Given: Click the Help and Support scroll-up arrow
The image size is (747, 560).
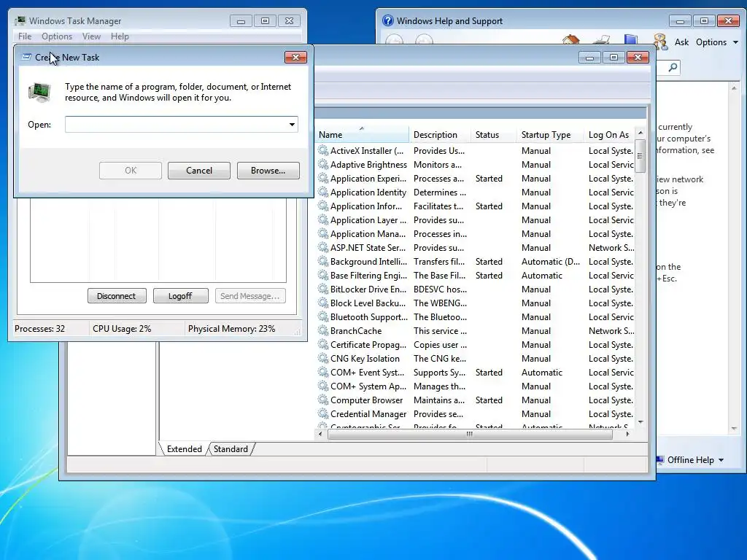Looking at the screenshot, I should [734, 88].
